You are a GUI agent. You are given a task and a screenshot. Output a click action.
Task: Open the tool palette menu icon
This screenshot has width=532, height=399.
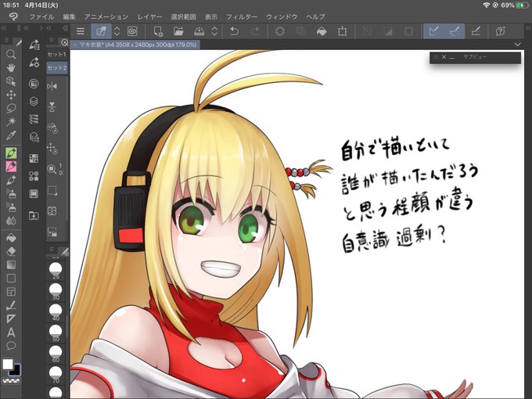[6, 40]
